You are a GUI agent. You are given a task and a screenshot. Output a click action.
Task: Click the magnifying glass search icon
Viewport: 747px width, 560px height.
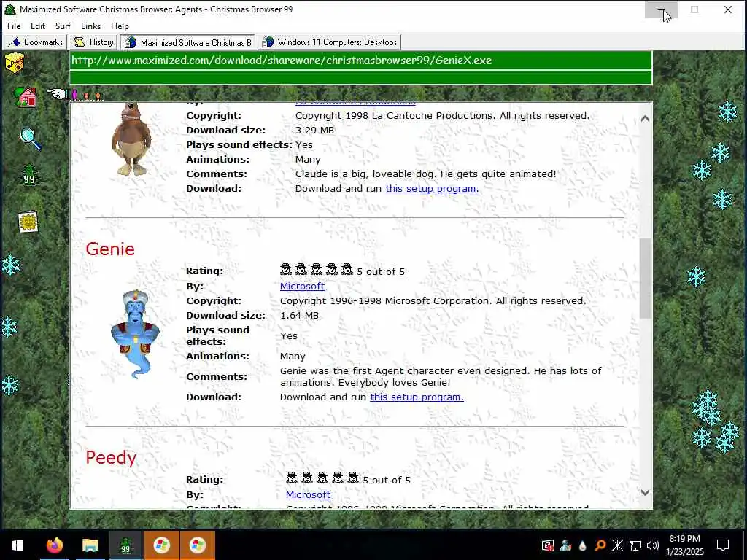[31, 139]
